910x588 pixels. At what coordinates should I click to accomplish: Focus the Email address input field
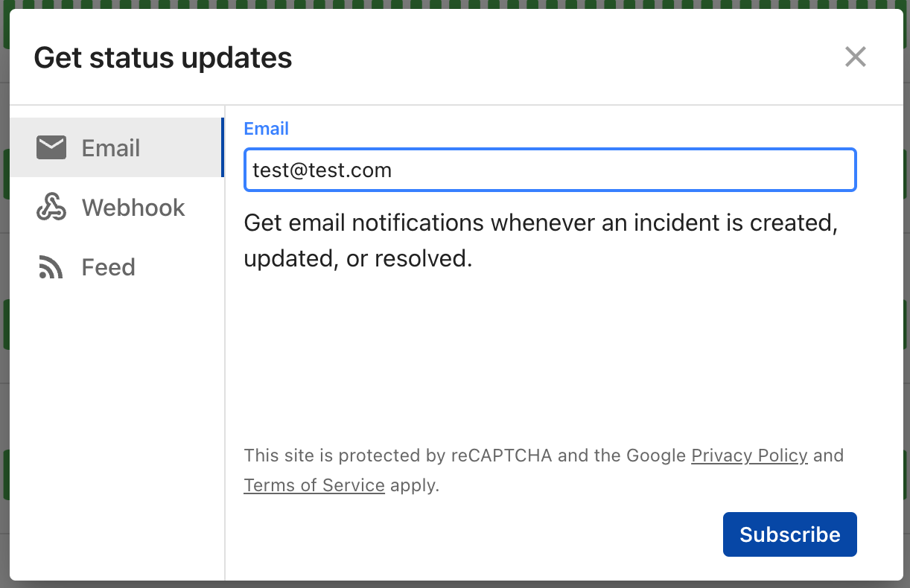tap(550, 170)
